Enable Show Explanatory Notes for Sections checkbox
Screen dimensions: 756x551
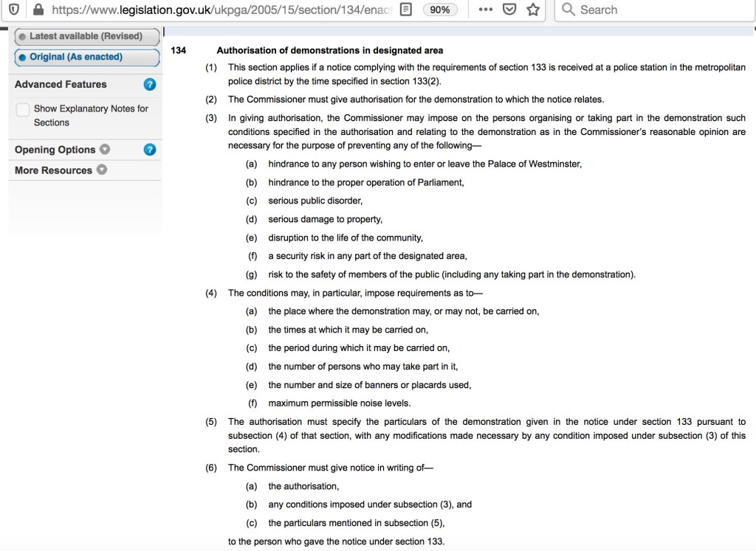pos(23,109)
